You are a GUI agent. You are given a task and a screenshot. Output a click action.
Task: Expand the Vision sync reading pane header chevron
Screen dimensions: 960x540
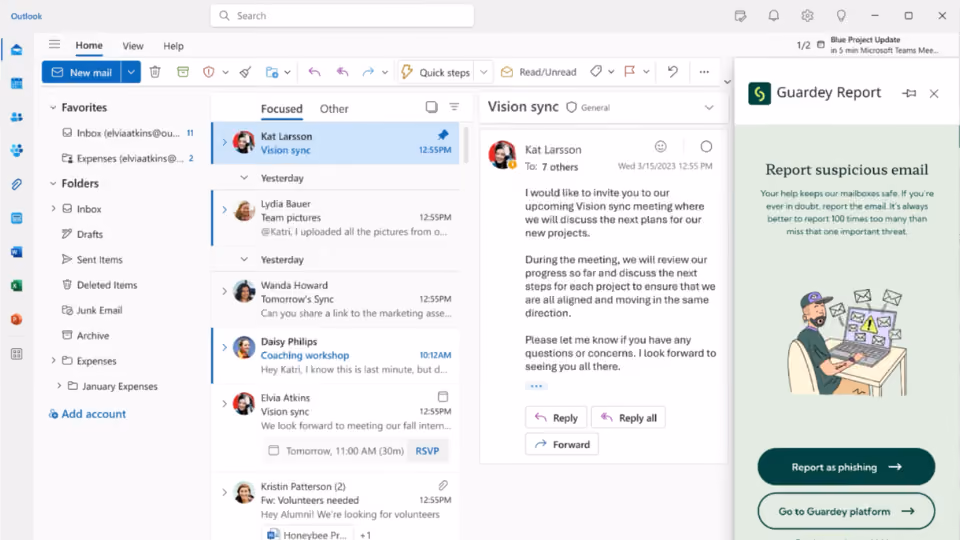point(709,107)
